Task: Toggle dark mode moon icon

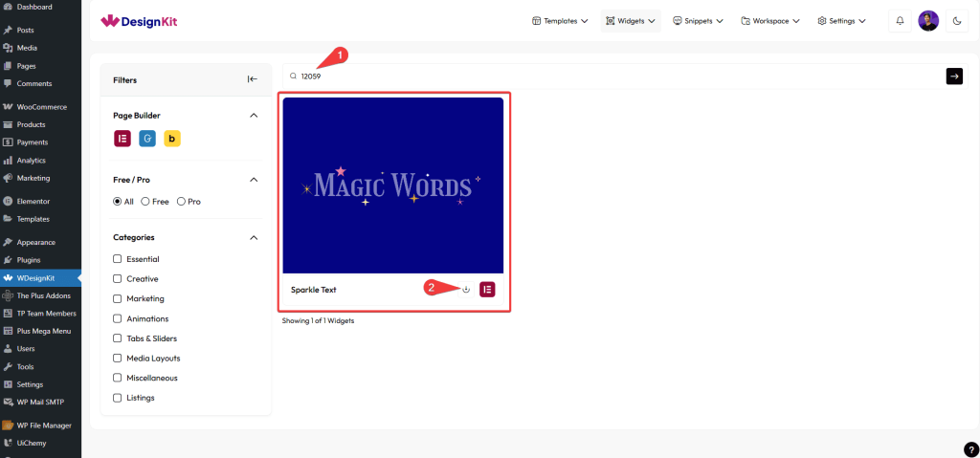Action: coord(957,21)
